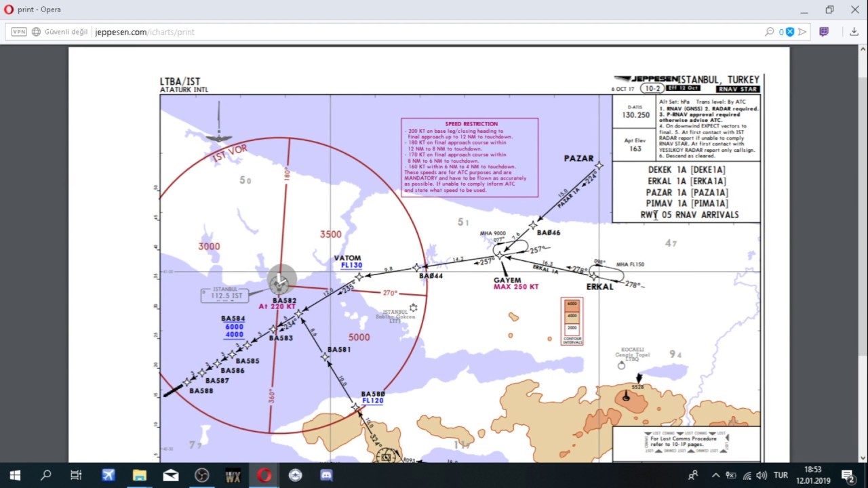The height and width of the screenshot is (488, 868).
Task: Open Windows search from the taskbar
Action: [x=45, y=475]
